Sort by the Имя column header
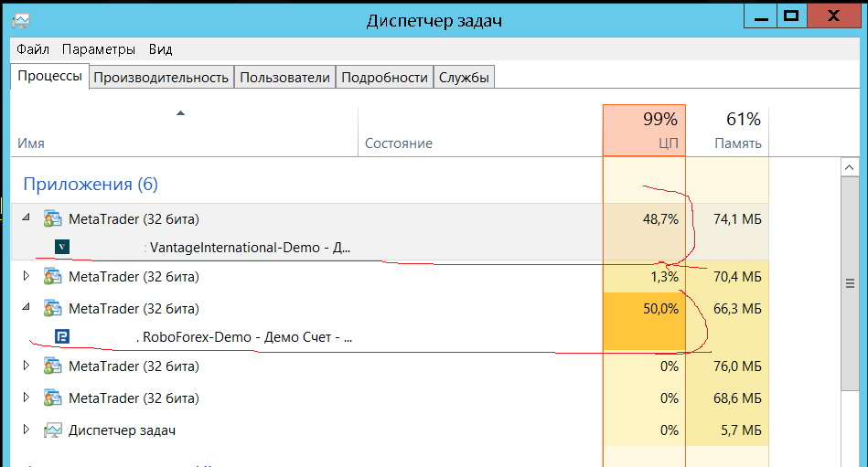The image size is (868, 467). tap(185, 131)
